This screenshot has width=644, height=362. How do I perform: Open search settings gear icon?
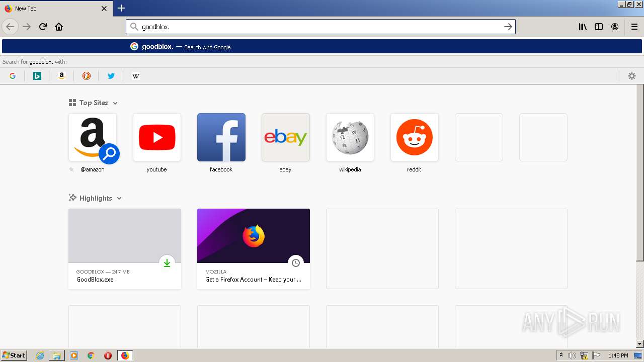tap(632, 76)
